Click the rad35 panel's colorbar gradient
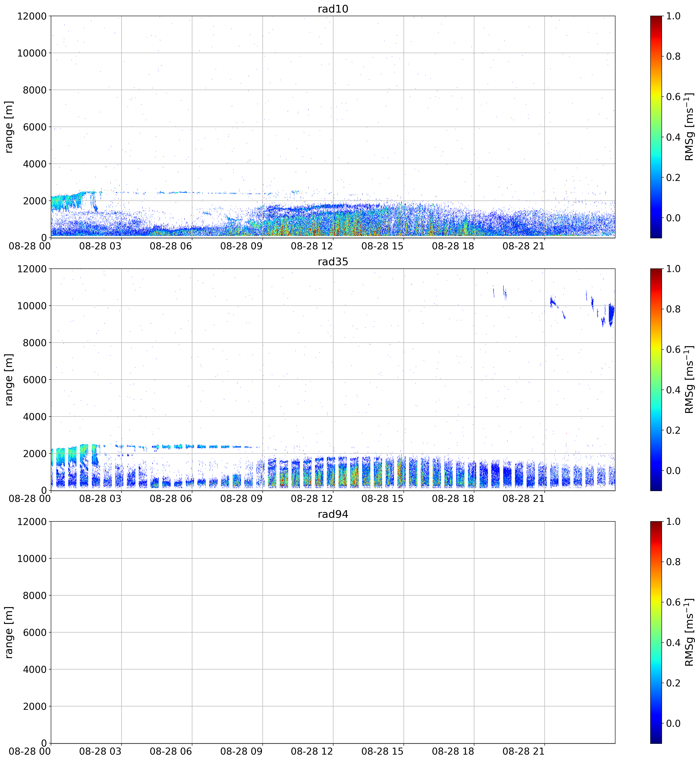 [656, 380]
